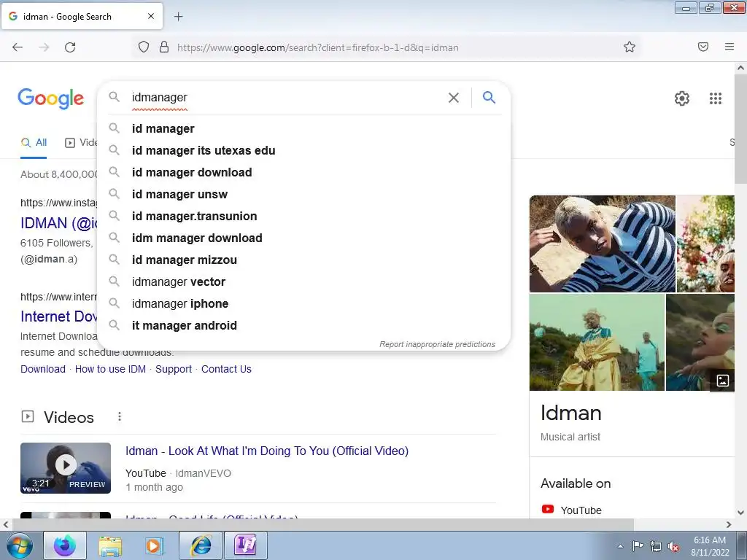The height and width of the screenshot is (560, 747).
Task: Click horizontal scrollbar right arrow
Action: [729, 524]
